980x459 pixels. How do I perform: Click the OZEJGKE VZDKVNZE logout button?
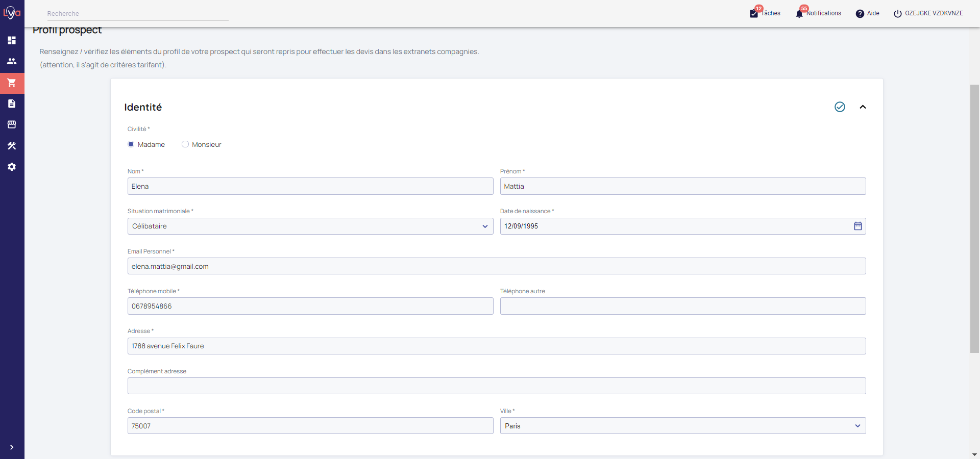click(928, 13)
